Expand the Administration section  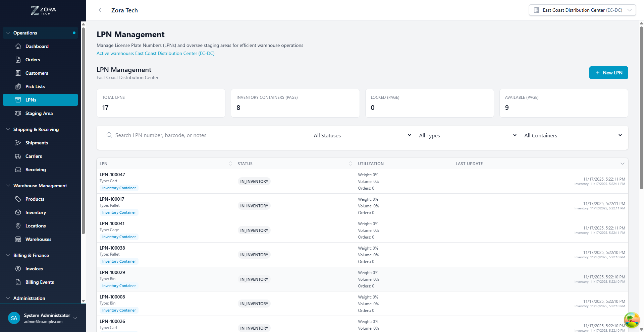click(x=7, y=298)
